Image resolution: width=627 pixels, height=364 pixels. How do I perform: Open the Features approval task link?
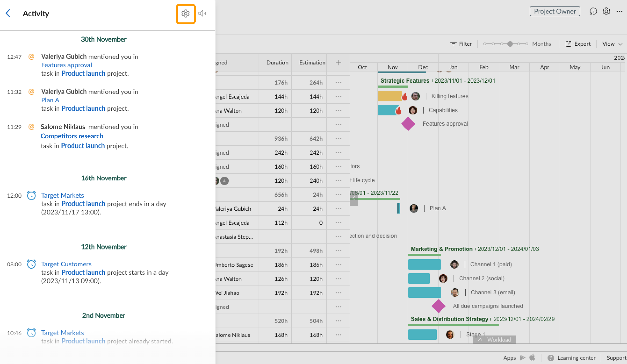pos(66,65)
